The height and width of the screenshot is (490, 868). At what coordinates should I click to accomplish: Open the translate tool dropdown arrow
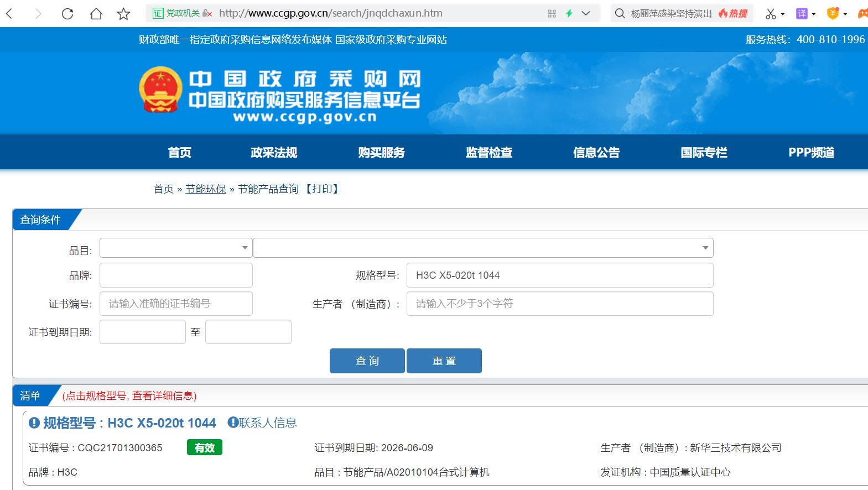point(814,14)
